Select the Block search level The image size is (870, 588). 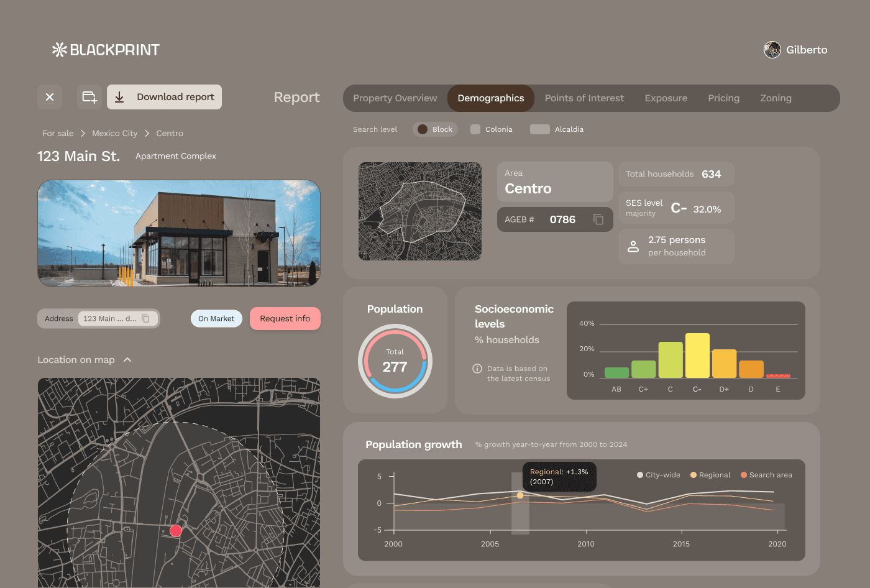click(x=435, y=129)
